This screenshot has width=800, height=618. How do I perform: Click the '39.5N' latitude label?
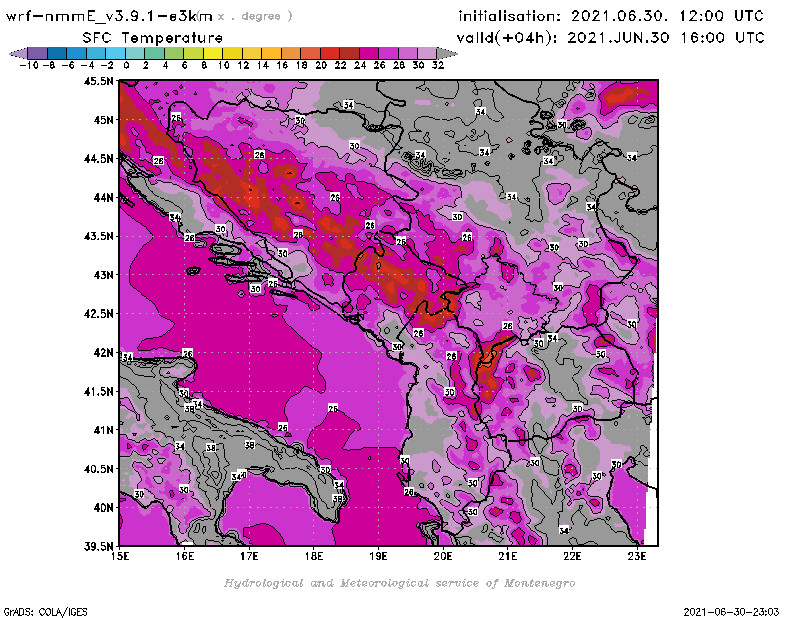[98, 547]
